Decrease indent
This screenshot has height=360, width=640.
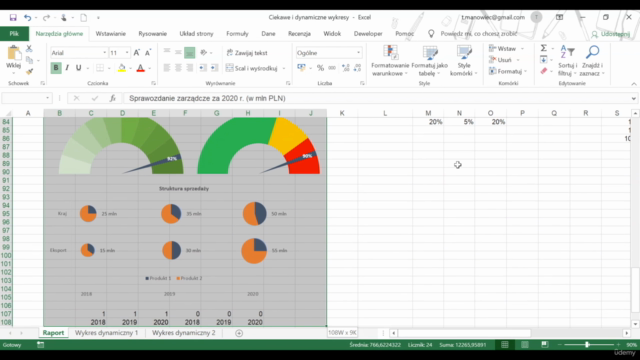tap(203, 68)
